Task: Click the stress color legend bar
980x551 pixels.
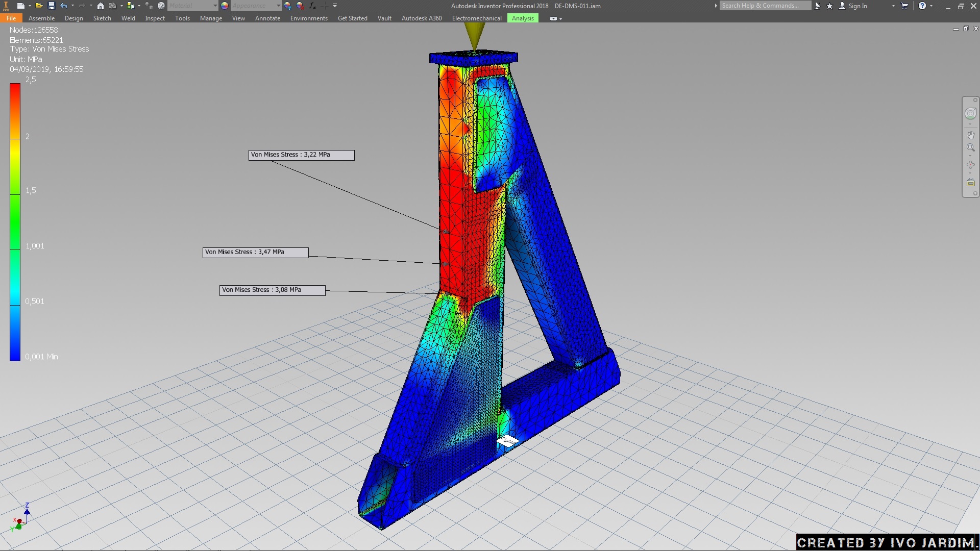Action: [15, 222]
